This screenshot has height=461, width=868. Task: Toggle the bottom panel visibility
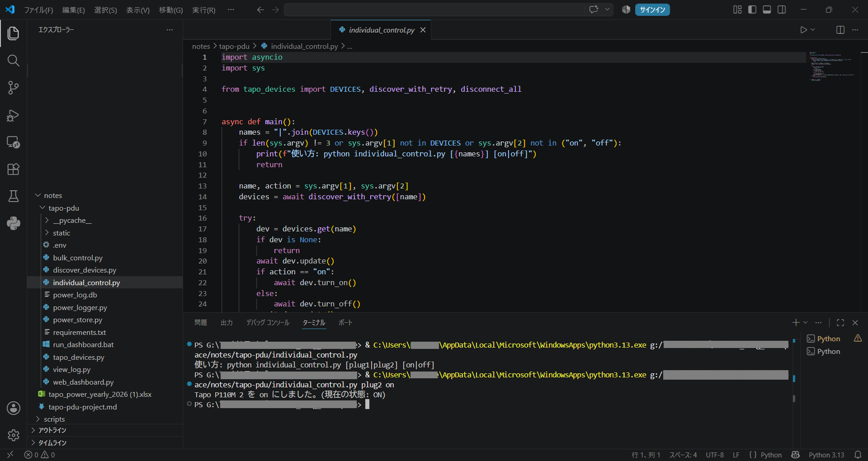tap(767, 9)
